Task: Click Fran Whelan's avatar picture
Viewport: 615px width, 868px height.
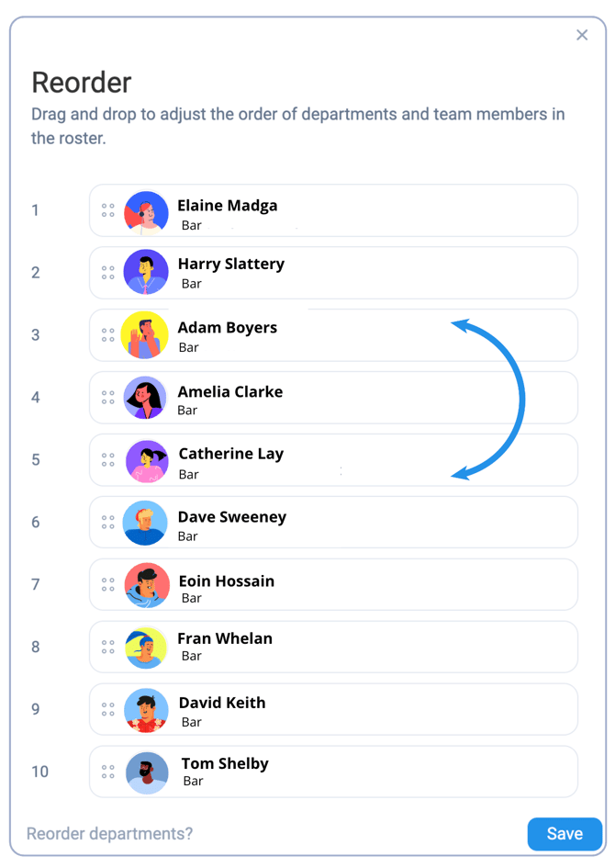Action: pos(146,648)
